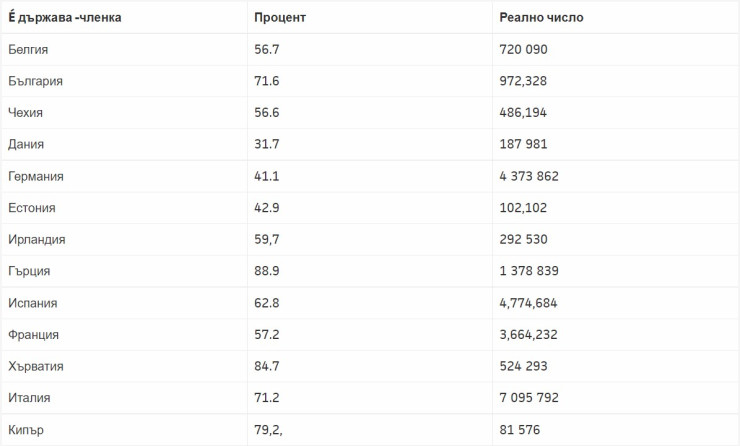
Task: Click the number 7 095 792
Action: [529, 398]
